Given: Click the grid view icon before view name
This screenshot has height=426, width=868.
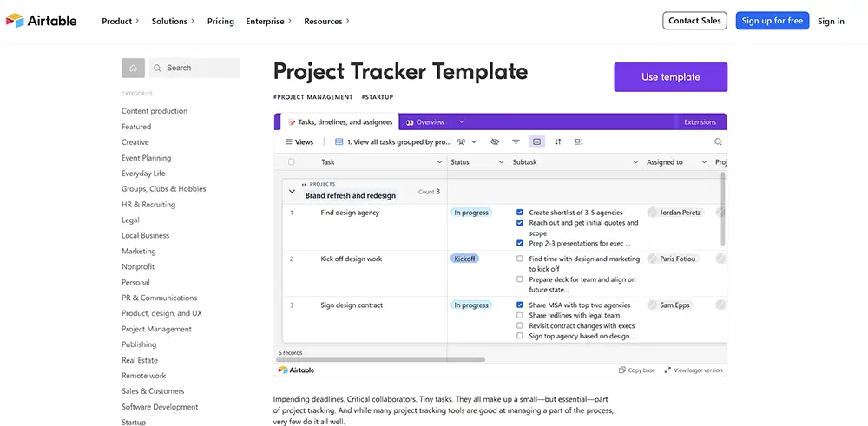Looking at the screenshot, I should pyautogui.click(x=339, y=142).
